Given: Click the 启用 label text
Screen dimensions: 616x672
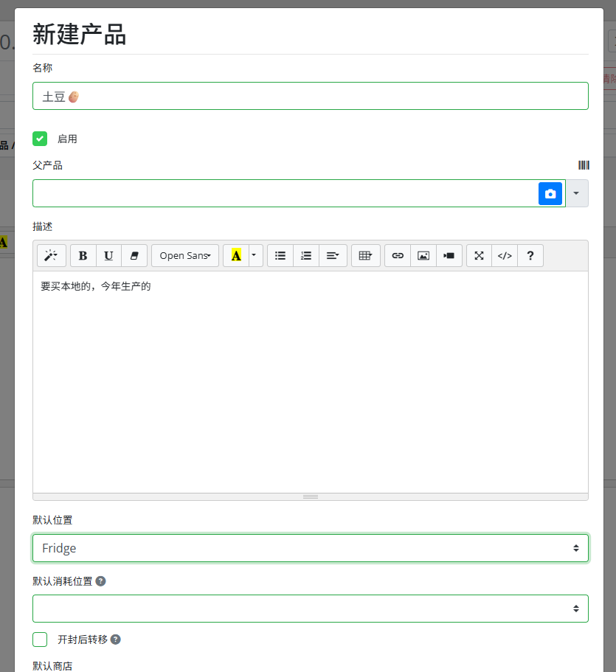Looking at the screenshot, I should tap(67, 139).
